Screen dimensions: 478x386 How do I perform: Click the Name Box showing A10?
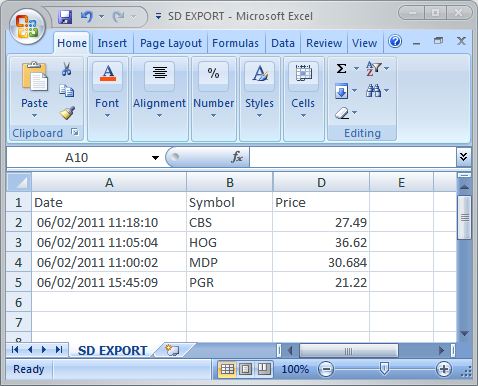pos(77,157)
